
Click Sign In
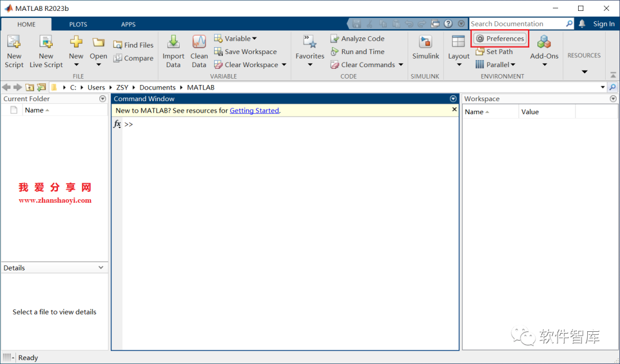point(603,24)
